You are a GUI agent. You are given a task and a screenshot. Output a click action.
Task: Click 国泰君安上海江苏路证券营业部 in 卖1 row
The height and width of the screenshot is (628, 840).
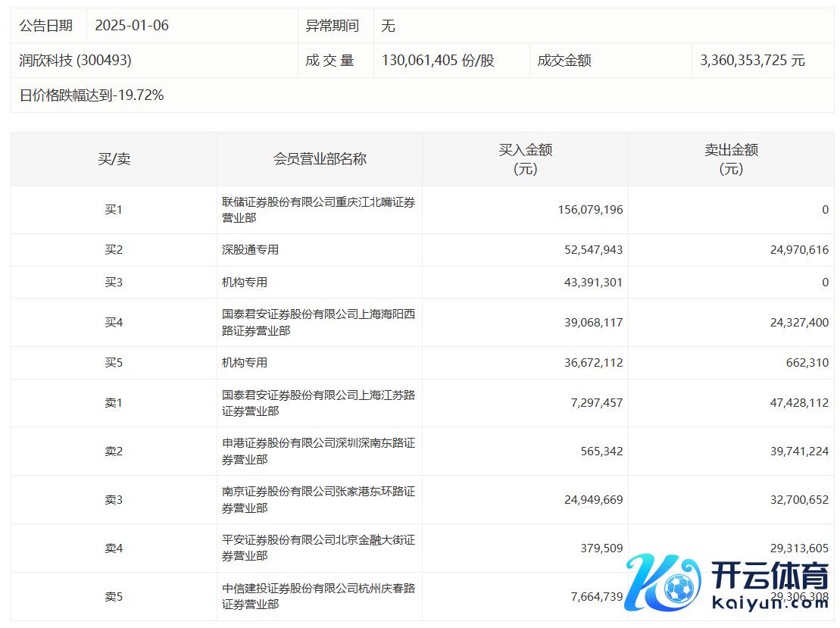pos(318,403)
